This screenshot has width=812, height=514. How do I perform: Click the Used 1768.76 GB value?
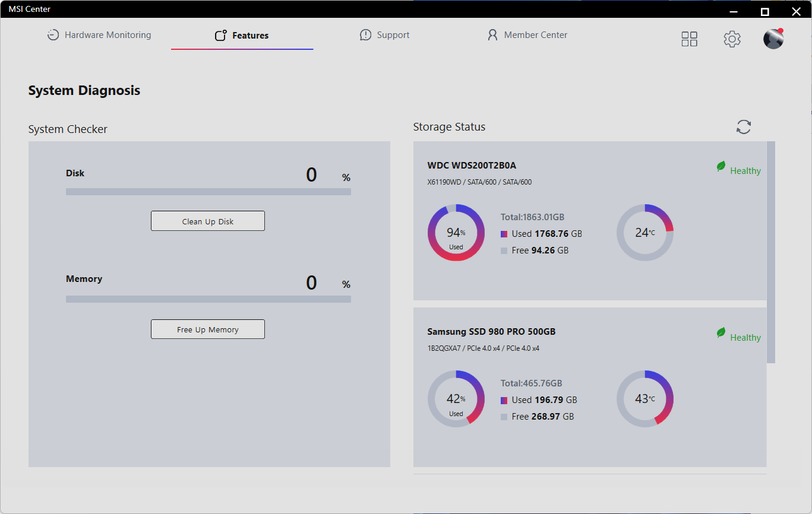(547, 234)
